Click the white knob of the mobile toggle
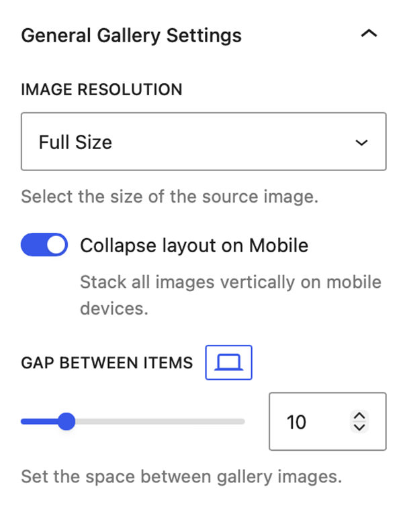This screenshot has width=403, height=532. coord(56,245)
